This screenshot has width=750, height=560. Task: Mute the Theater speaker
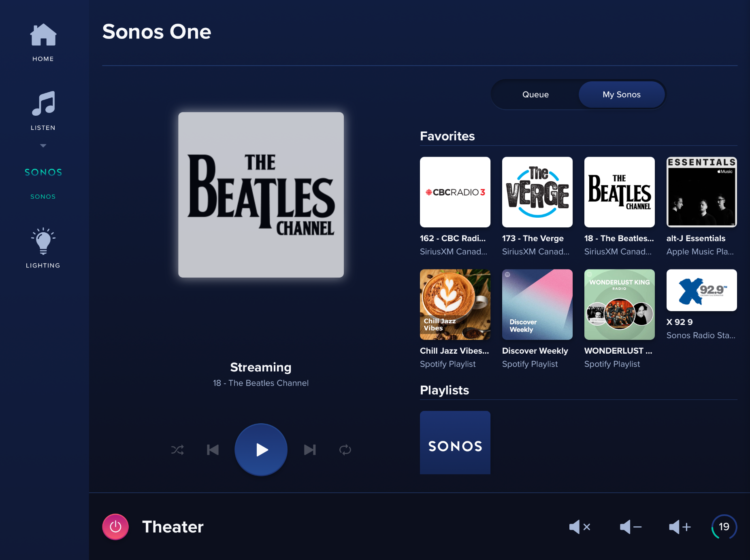[580, 527]
